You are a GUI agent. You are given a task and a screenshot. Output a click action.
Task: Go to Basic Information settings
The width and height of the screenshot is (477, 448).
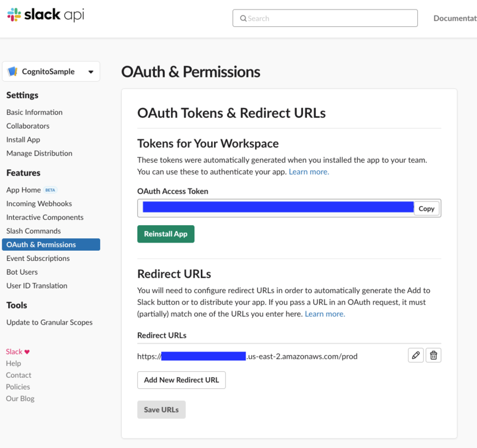click(35, 112)
